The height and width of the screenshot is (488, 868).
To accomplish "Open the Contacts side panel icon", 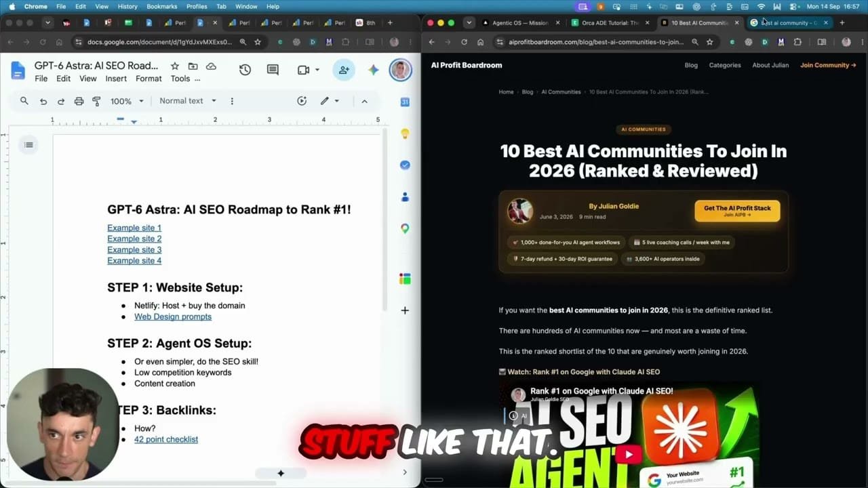I will click(405, 197).
